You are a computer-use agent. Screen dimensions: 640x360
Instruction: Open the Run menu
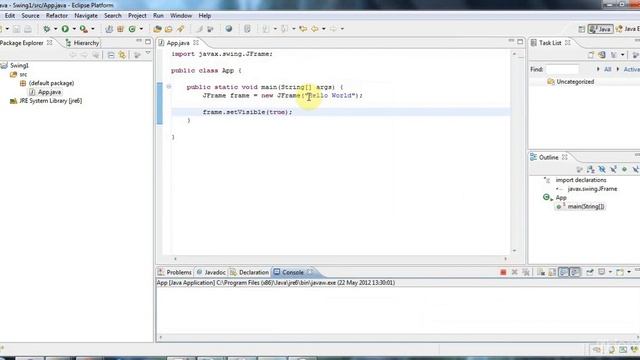pos(158,16)
